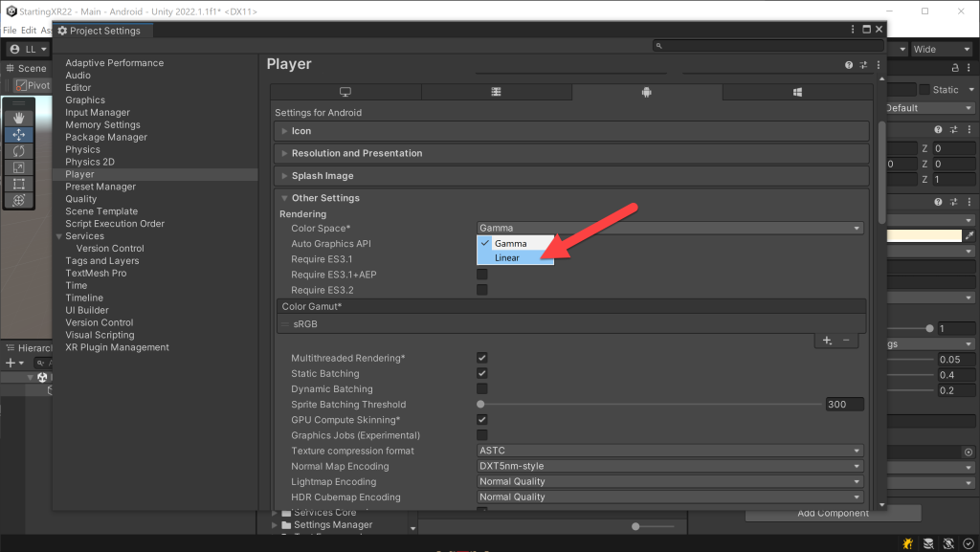The width and height of the screenshot is (980, 552).
Task: Adjust the Inspector slider with value 1
Action: pos(910,328)
